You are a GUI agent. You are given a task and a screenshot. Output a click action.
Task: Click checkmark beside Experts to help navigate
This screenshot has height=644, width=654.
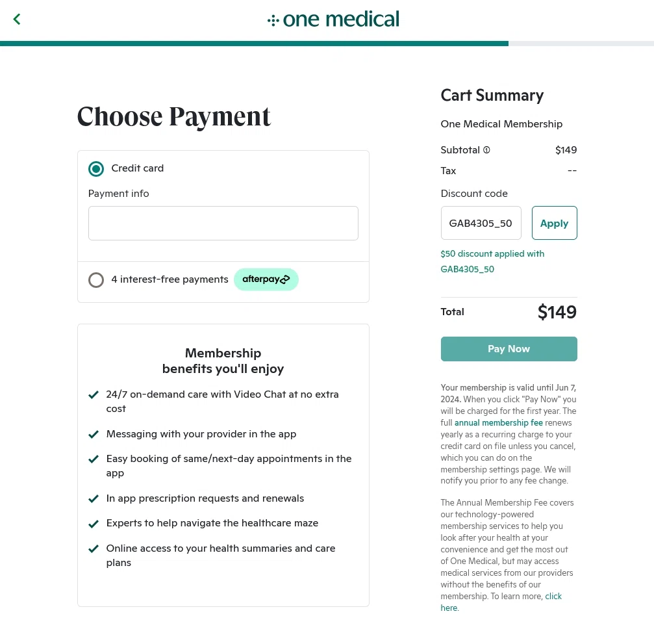coord(94,523)
